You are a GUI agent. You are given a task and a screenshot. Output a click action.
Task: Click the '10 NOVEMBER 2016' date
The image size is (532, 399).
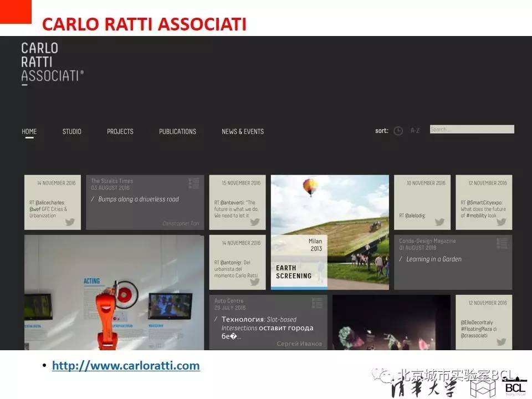coord(426,183)
